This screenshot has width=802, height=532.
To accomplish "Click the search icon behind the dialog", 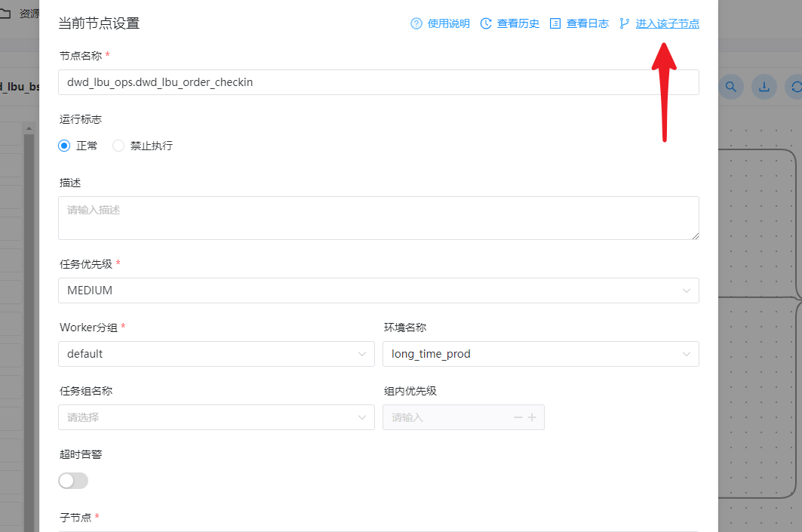I will pyautogui.click(x=731, y=87).
